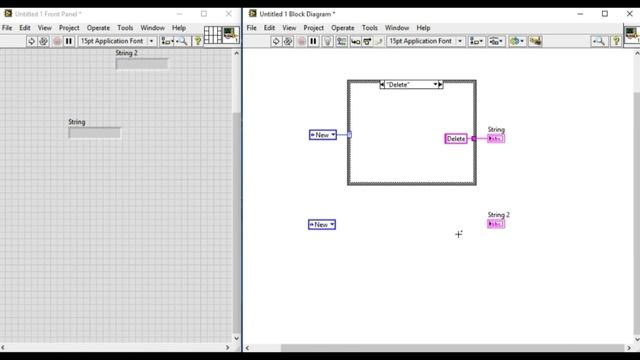Select String 2 indicator terminal in Block Diagram
This screenshot has height=360, width=640.
click(x=496, y=224)
